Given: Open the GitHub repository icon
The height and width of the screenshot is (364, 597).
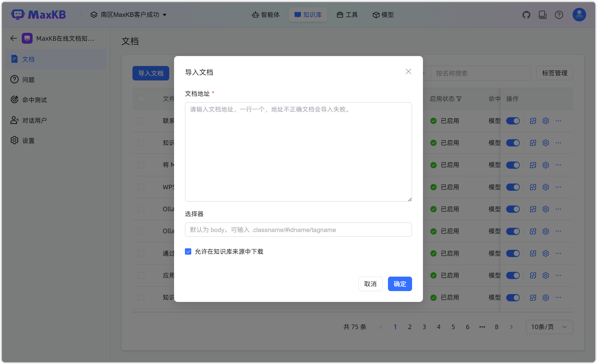Looking at the screenshot, I should [526, 14].
